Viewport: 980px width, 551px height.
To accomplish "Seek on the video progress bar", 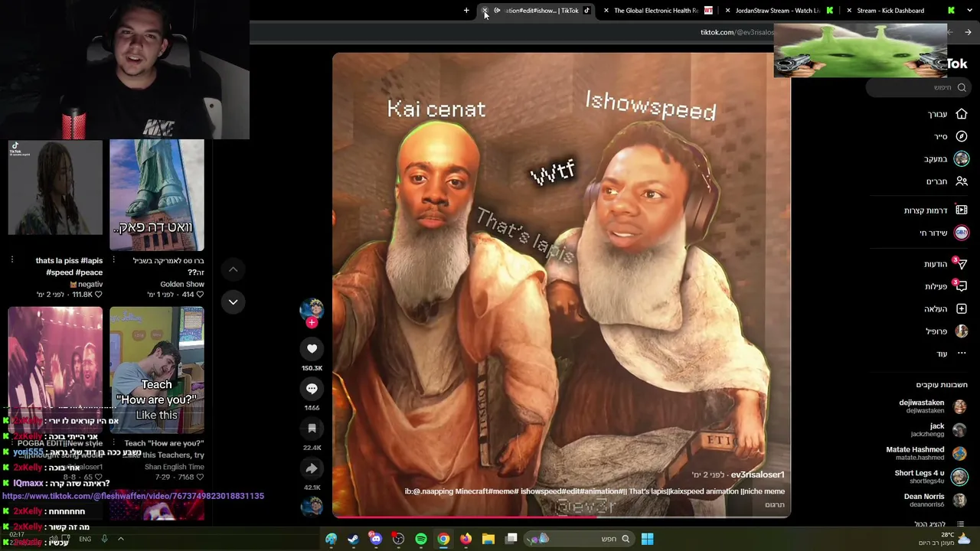I will [x=561, y=517].
